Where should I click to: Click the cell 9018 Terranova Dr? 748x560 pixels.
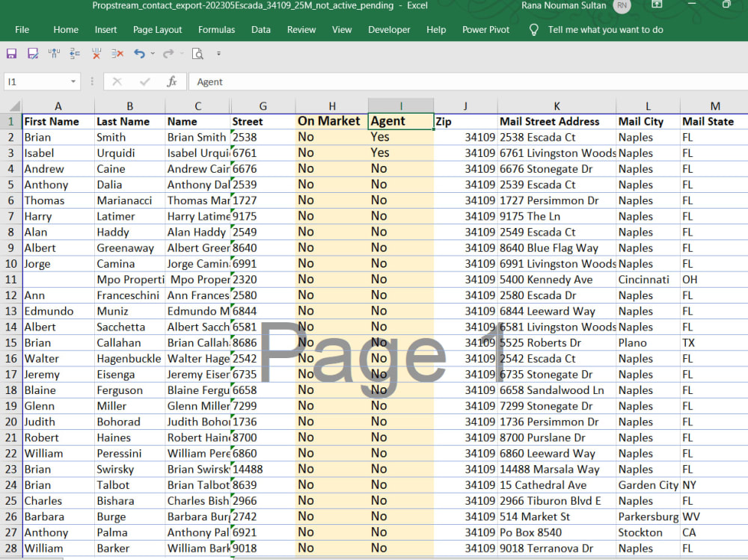(557, 549)
